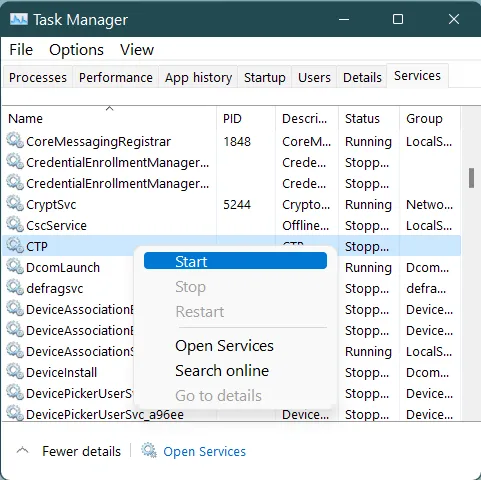Select the DevicePickerUserSvc_a96ee service name
Screen dimensions: 481x480
[x=105, y=414]
